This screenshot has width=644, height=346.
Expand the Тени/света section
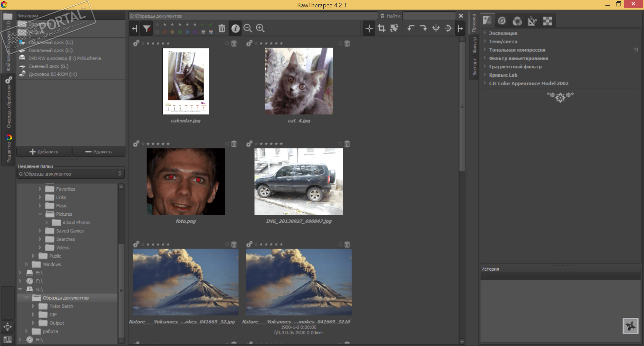pyautogui.click(x=503, y=41)
